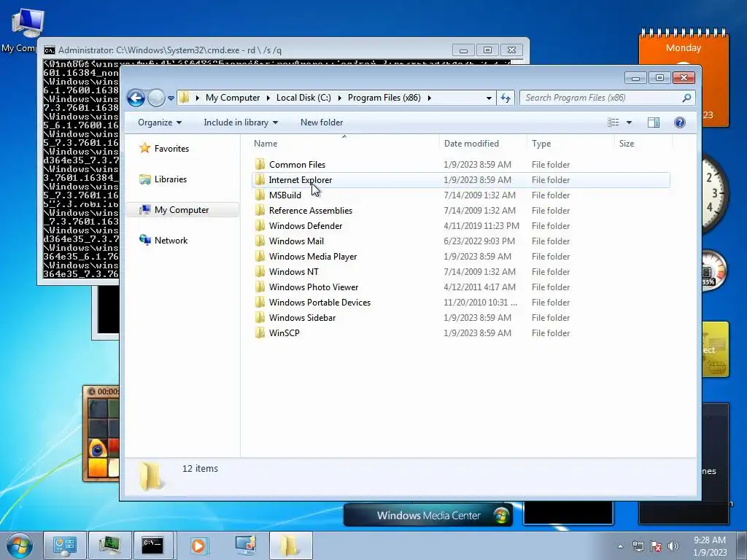
Task: Open Explorer Help question-mark icon
Action: (x=680, y=122)
